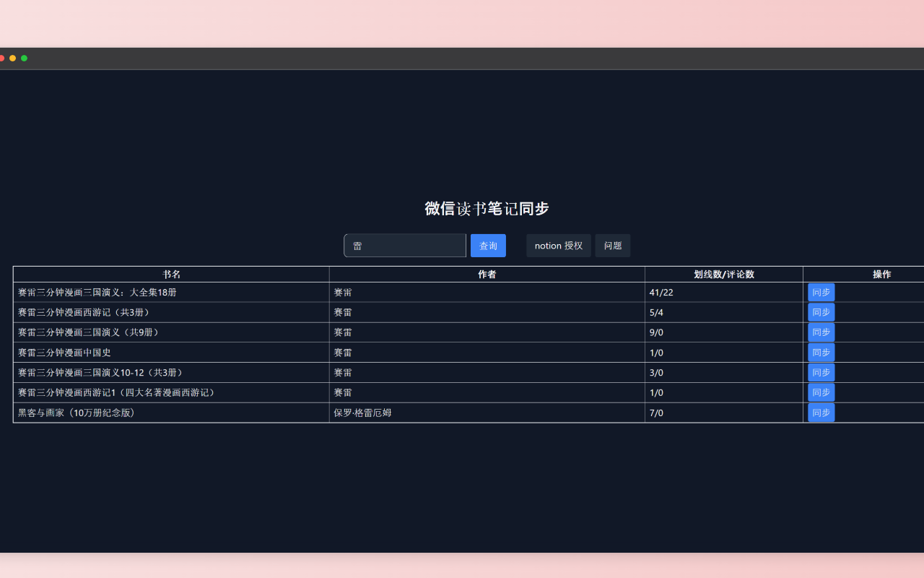Click the 9/0 count cell

[724, 332]
